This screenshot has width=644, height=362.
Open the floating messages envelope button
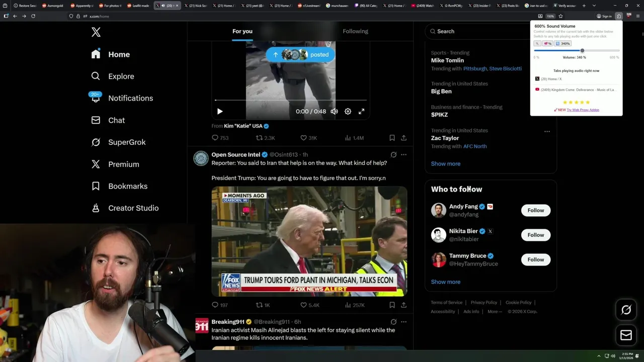pos(626,335)
